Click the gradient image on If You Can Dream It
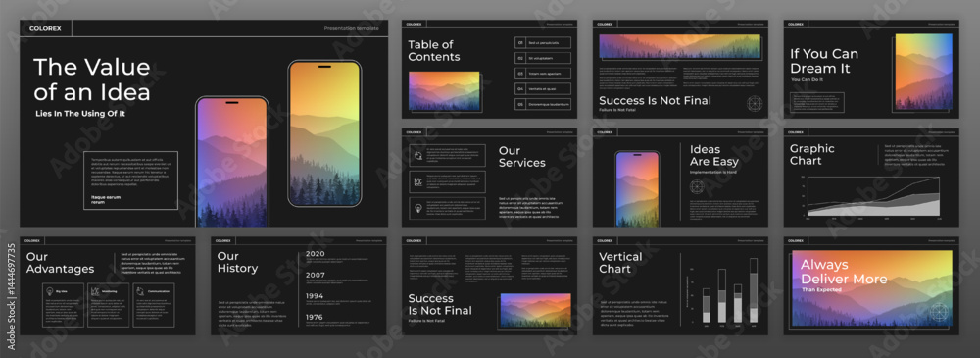This screenshot has height=358, width=980. (x=924, y=72)
